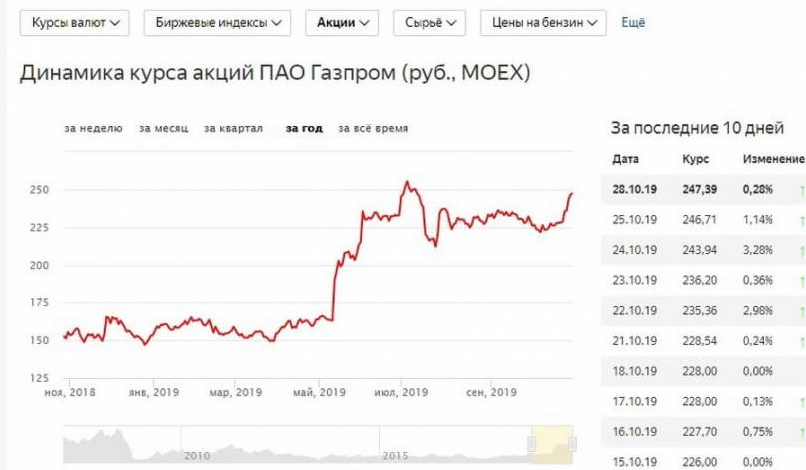Show chart за всё время
This screenshot has height=470, width=806.
coord(373,128)
